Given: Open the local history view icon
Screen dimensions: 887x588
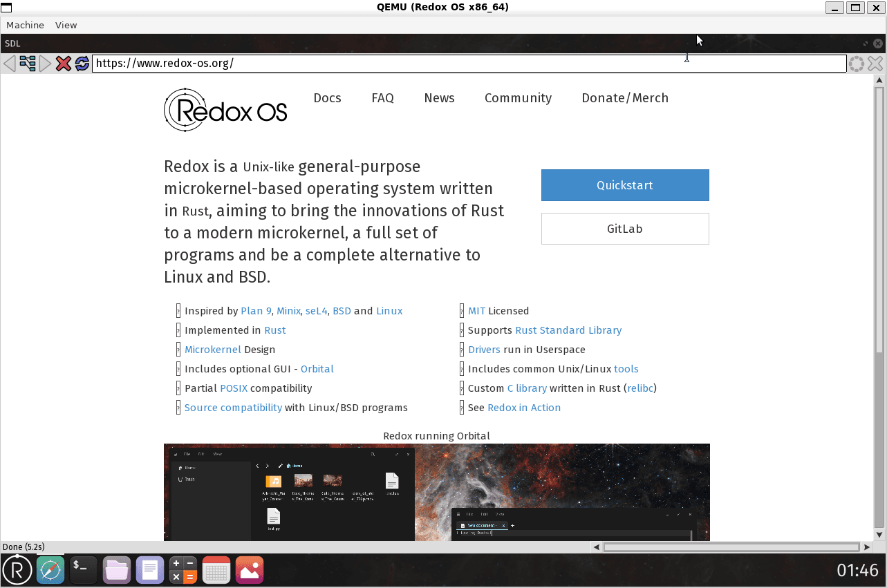Looking at the screenshot, I should pyautogui.click(x=28, y=63).
